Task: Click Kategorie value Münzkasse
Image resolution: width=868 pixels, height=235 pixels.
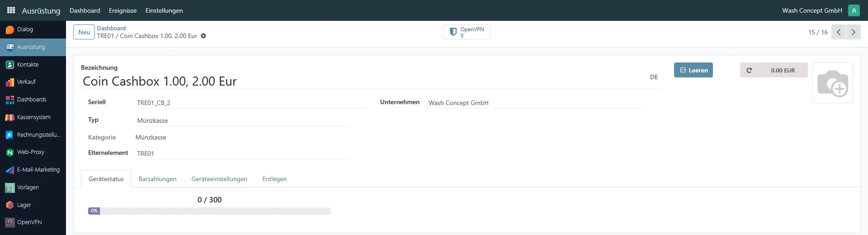Action: (x=151, y=137)
